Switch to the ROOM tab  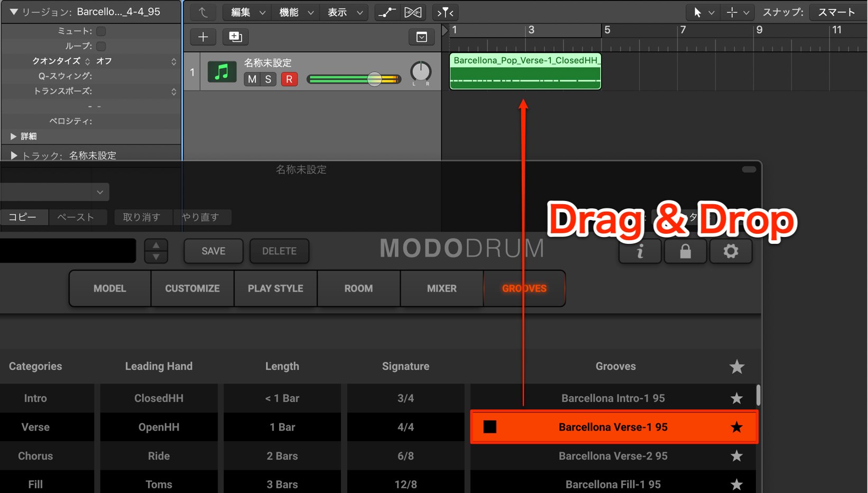(358, 288)
